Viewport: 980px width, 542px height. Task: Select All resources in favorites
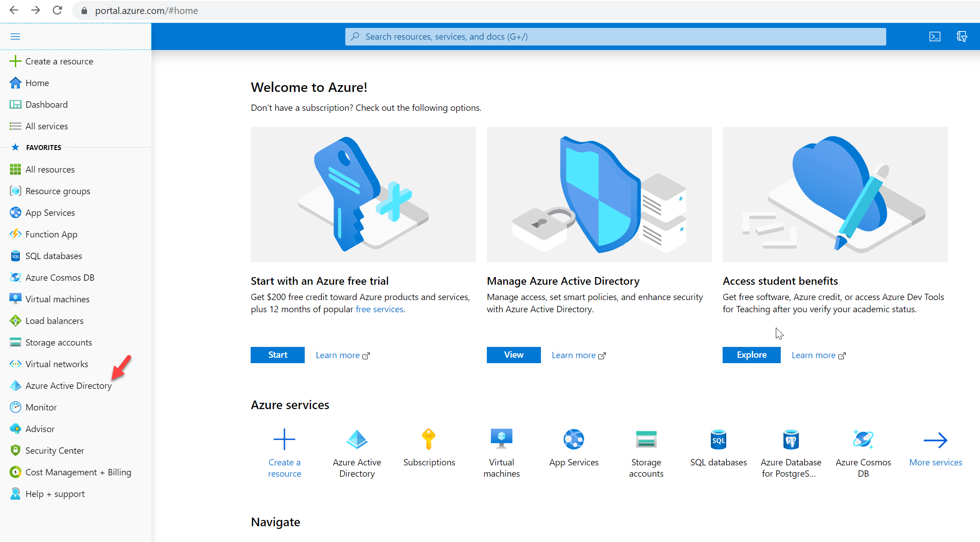pos(50,169)
